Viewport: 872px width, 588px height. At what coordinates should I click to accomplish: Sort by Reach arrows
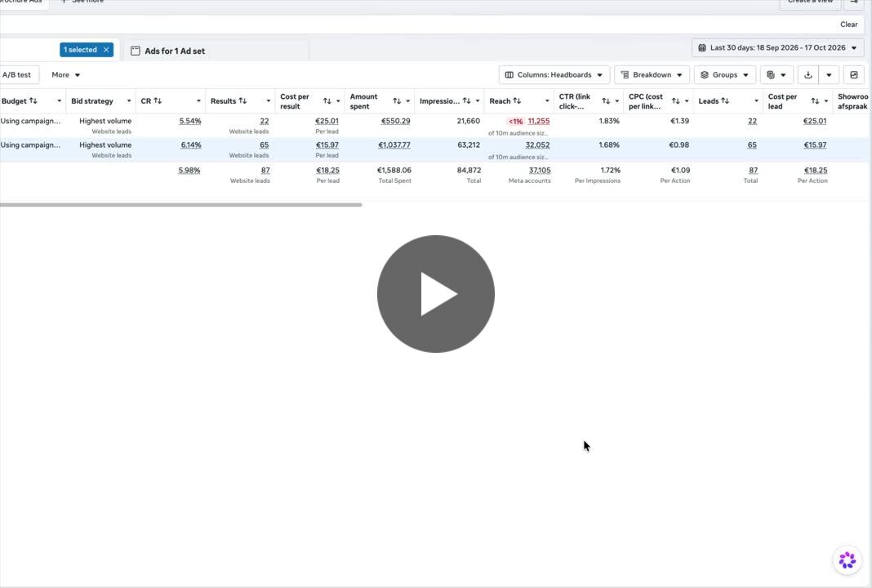[517, 100]
